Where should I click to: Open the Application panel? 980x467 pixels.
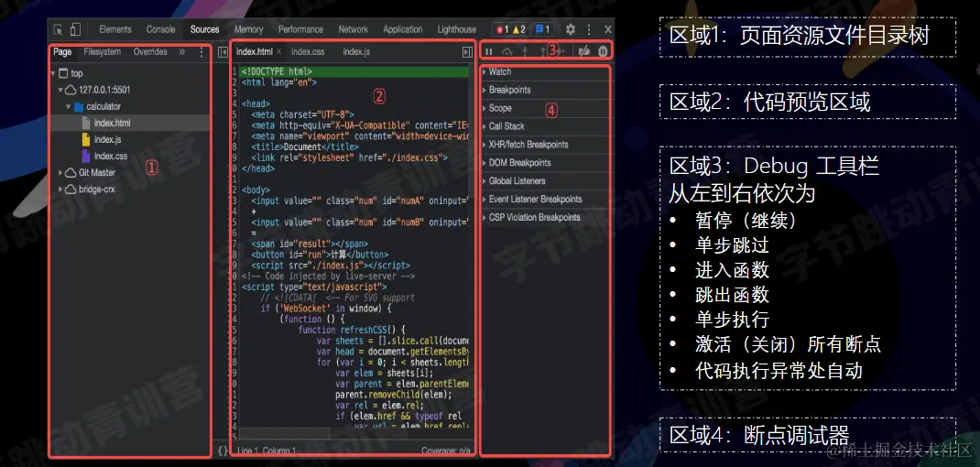tap(402, 29)
